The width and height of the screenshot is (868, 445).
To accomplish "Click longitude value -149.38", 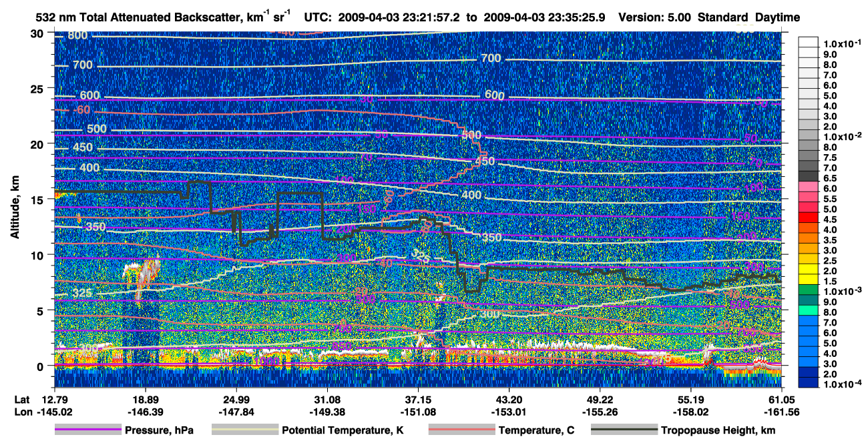I will [327, 412].
